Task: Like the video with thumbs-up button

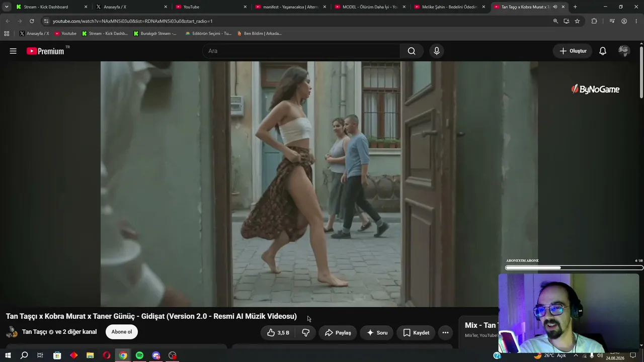Action: 278,332
